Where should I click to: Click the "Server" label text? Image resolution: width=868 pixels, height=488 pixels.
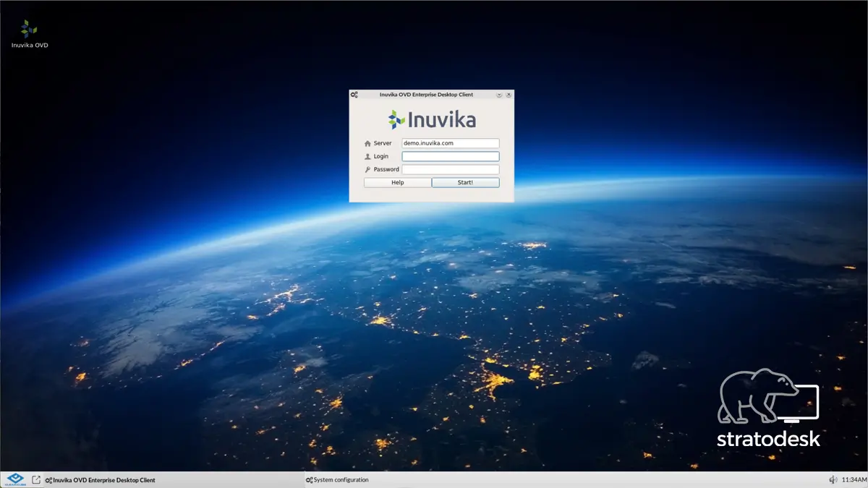pyautogui.click(x=383, y=144)
